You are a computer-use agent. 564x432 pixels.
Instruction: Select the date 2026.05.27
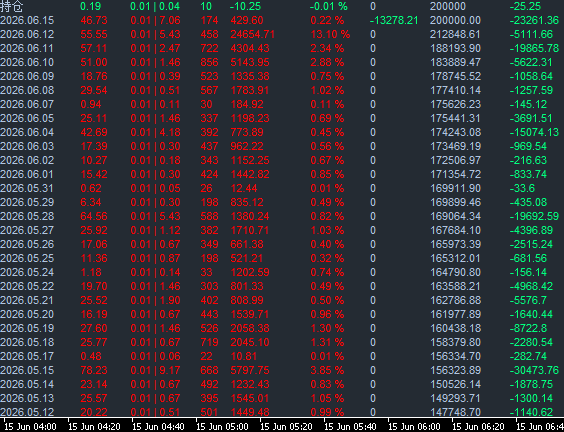click(x=27, y=231)
